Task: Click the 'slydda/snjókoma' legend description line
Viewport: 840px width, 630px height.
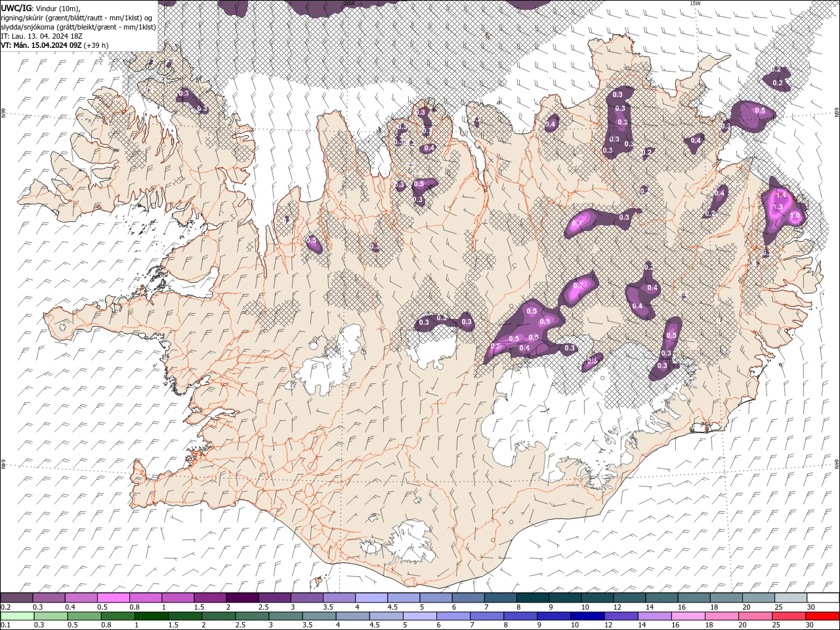Action: pyautogui.click(x=78, y=26)
